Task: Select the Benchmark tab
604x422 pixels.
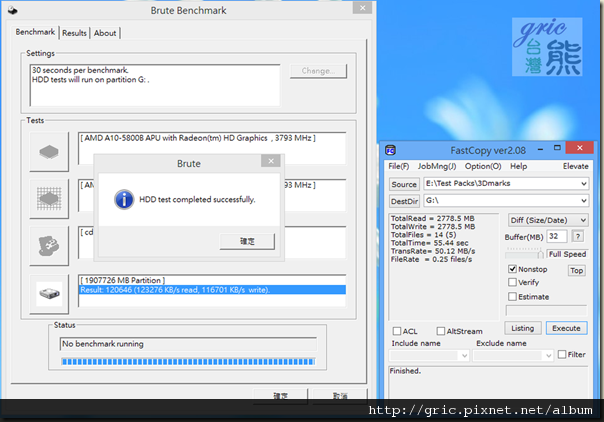Action: pyautogui.click(x=35, y=32)
